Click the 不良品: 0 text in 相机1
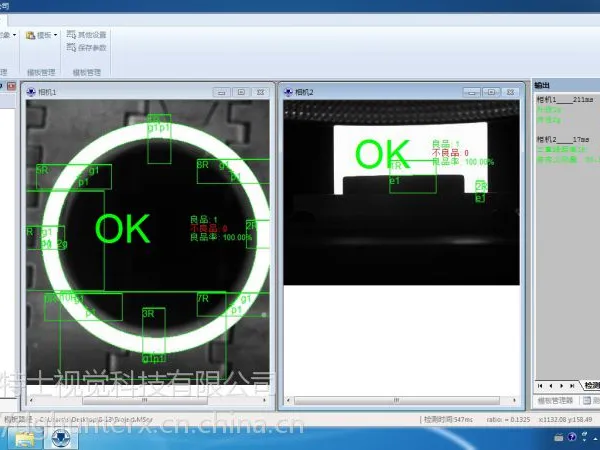The height and width of the screenshot is (450, 600). tap(209, 228)
